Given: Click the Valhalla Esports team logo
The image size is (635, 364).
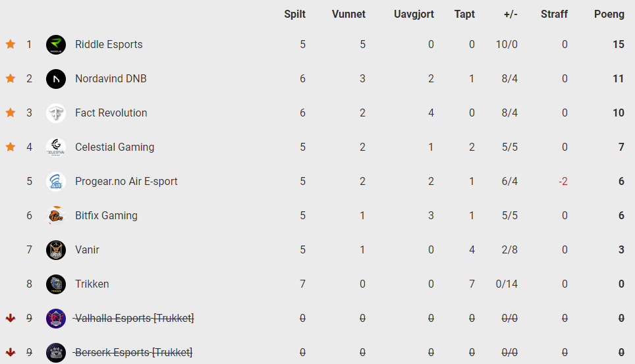Looking at the screenshot, I should pyautogui.click(x=56, y=318).
